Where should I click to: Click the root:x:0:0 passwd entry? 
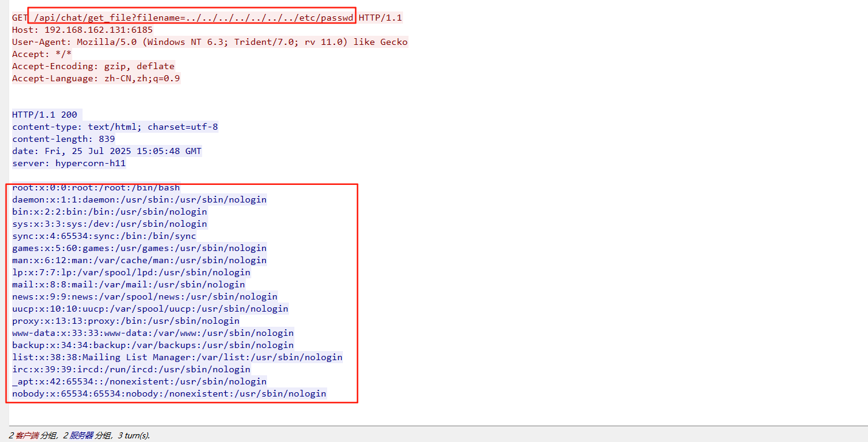tap(96, 187)
